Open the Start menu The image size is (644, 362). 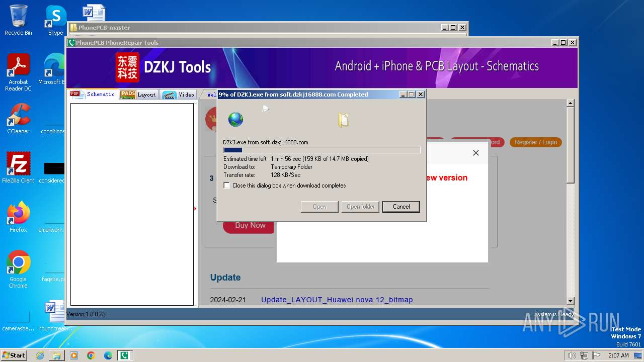tap(14, 355)
